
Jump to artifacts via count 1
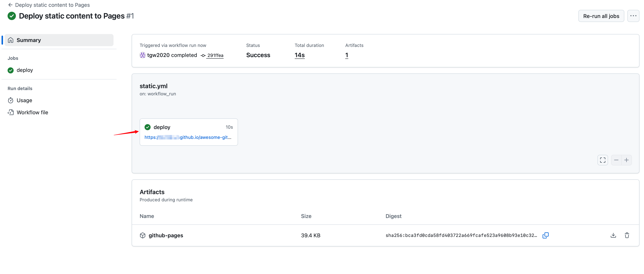347,55
